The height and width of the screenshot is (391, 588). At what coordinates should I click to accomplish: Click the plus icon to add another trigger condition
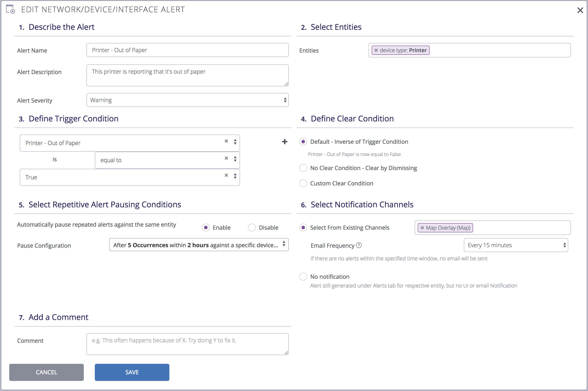coord(285,142)
